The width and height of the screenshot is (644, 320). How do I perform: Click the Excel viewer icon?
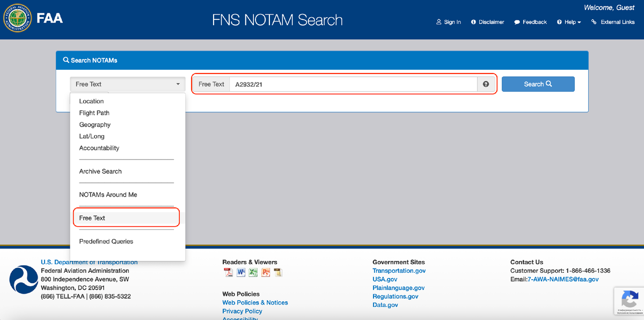(253, 272)
